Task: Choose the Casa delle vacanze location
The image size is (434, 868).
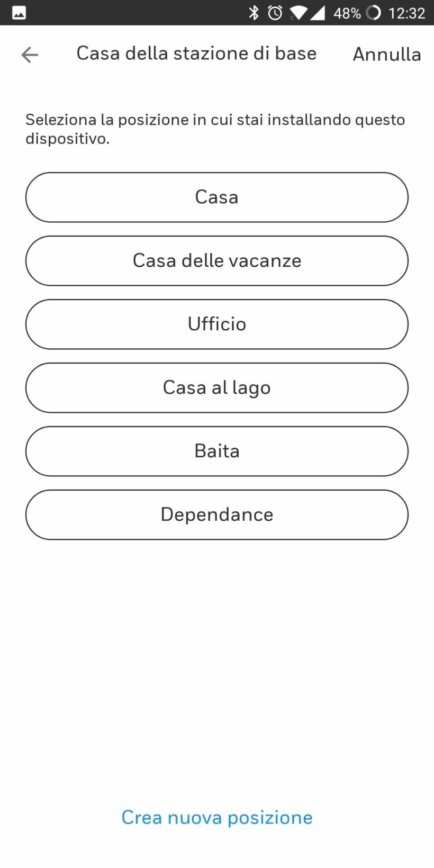Action: point(217,260)
